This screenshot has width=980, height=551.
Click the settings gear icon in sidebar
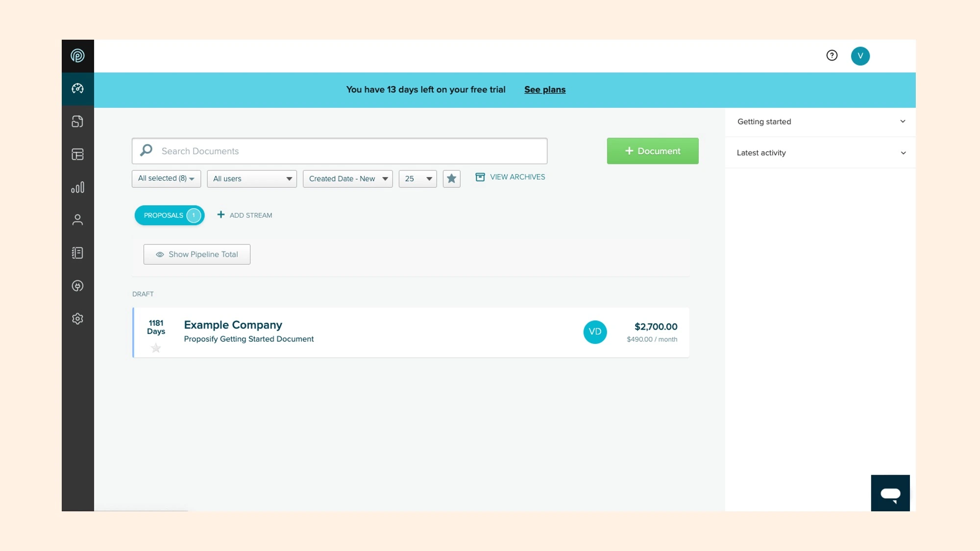click(x=77, y=319)
